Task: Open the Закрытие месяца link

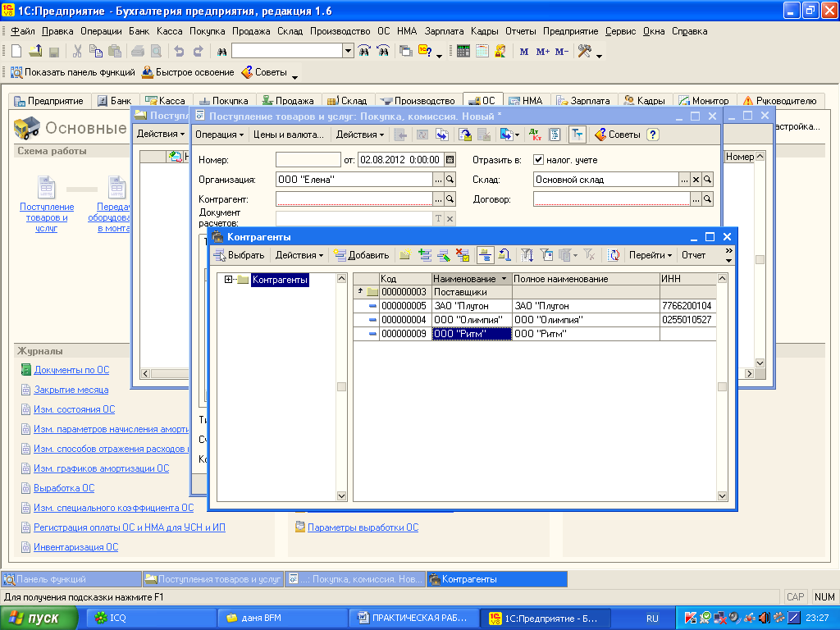Action: 71,390
